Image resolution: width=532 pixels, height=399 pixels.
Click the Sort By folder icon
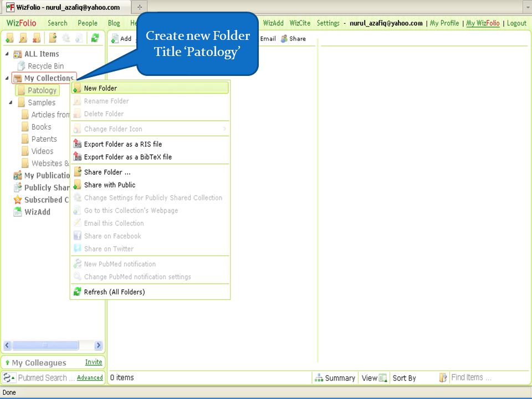pyautogui.click(x=443, y=377)
